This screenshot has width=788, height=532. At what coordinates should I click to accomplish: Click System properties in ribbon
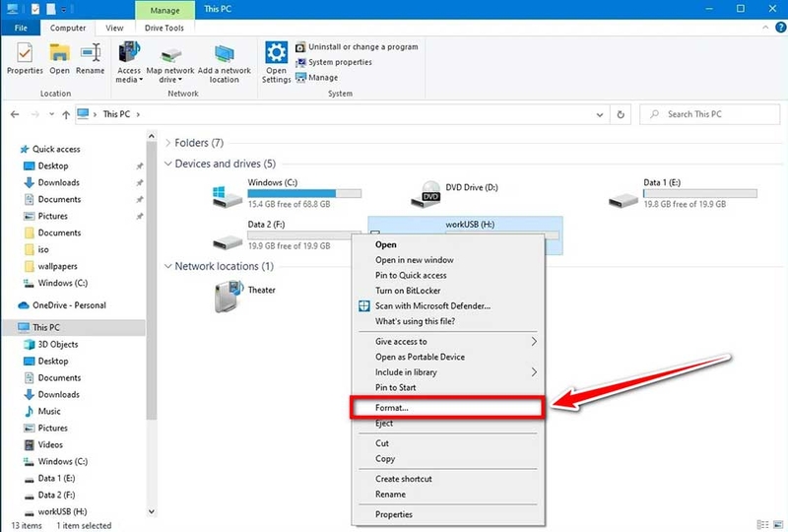pyautogui.click(x=334, y=62)
